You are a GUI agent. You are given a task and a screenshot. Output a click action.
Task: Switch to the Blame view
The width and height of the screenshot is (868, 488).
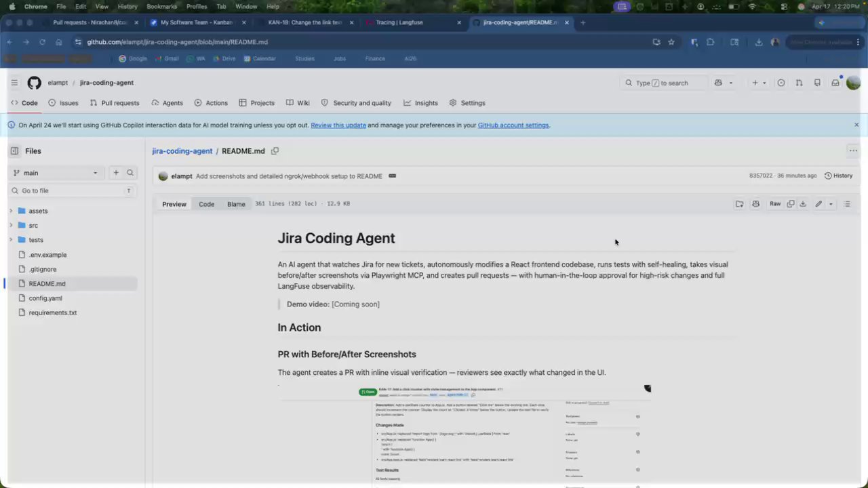236,204
